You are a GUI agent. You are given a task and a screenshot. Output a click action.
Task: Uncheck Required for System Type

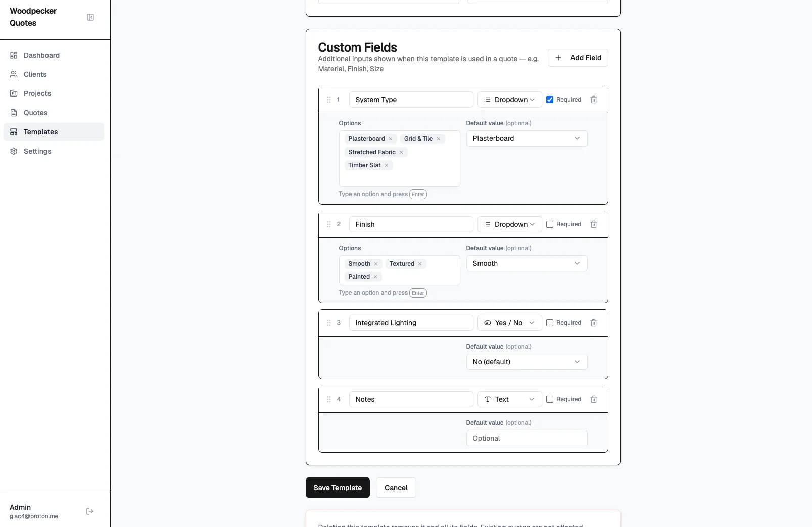(550, 100)
